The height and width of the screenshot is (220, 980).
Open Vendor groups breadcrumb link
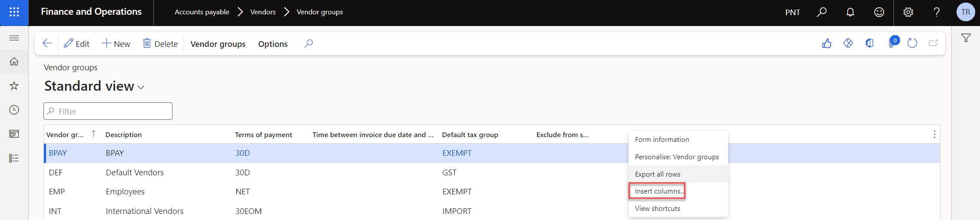(x=320, y=12)
